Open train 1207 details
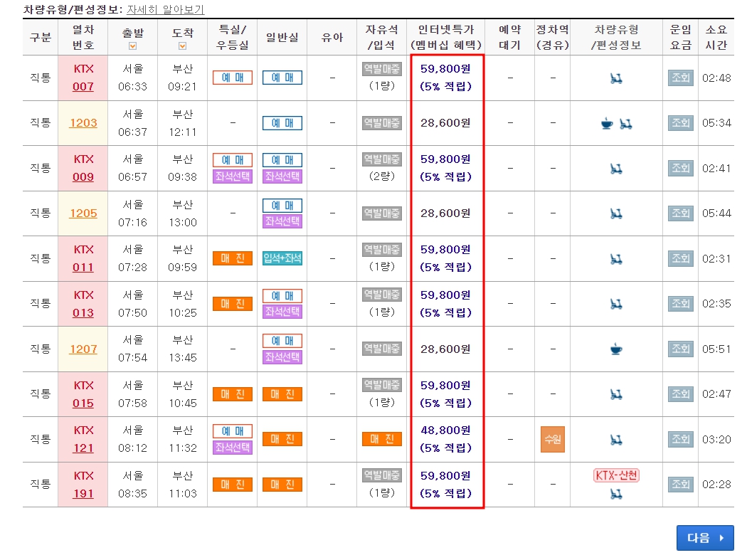 tap(83, 349)
